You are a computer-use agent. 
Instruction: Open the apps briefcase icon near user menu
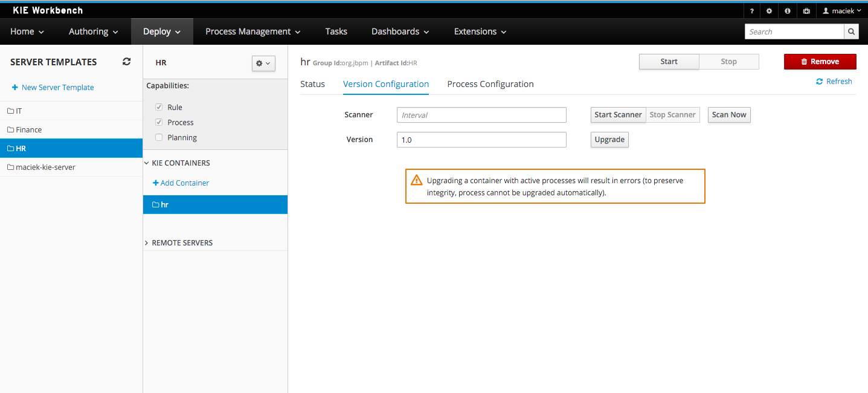(x=806, y=10)
